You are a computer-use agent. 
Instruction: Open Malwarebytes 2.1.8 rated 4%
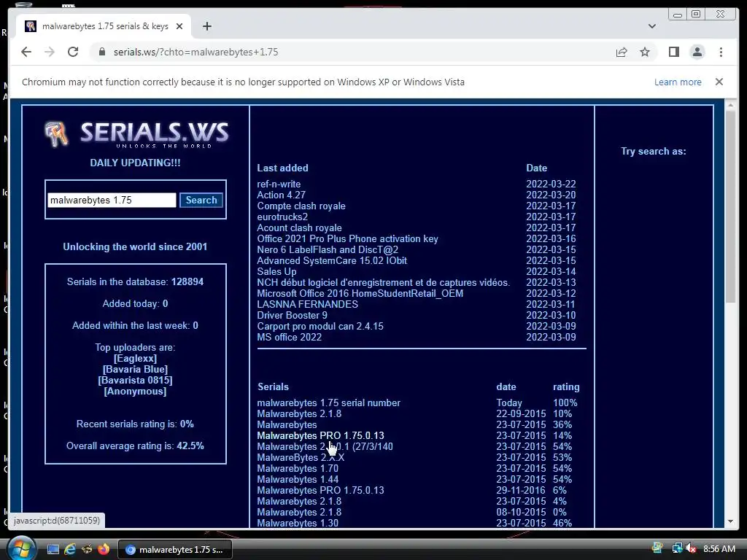tap(299, 502)
